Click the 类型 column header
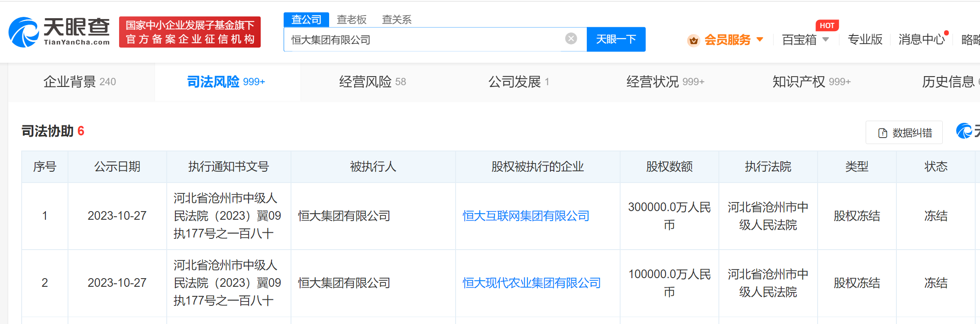Image resolution: width=980 pixels, height=324 pixels. pyautogui.click(x=857, y=167)
